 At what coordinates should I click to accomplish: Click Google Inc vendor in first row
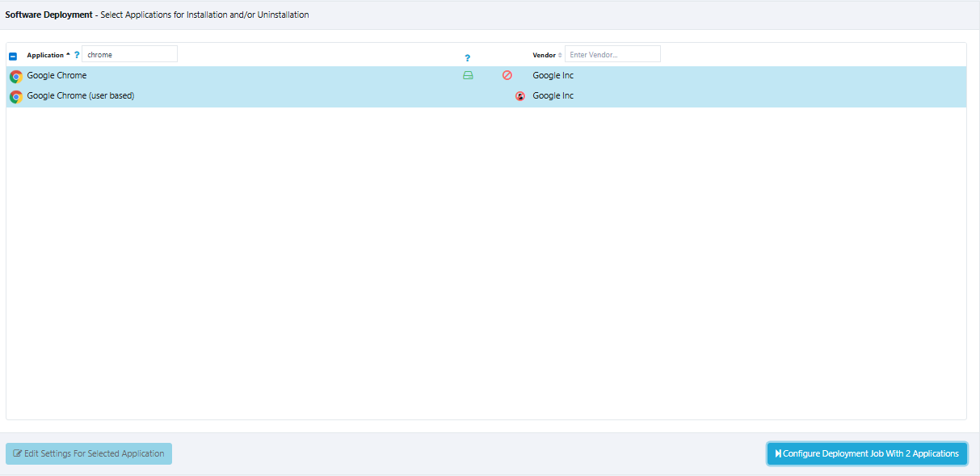553,76
